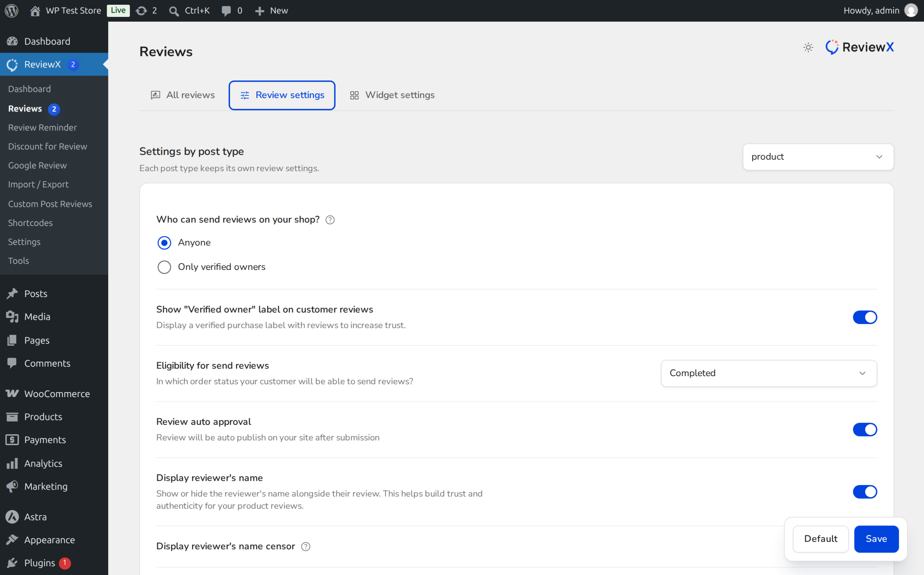This screenshot has height=575, width=924.
Task: Click the WordPress logo in admin bar
Action: click(12, 11)
